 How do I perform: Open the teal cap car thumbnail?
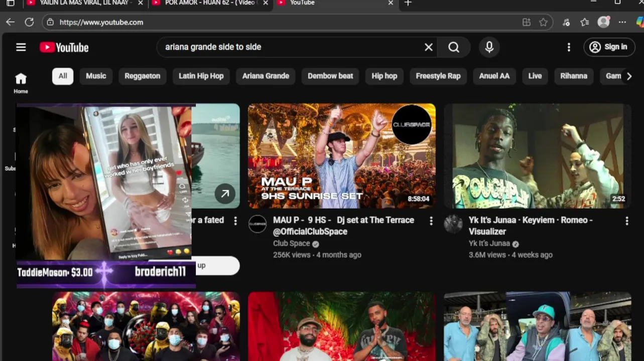(537, 326)
